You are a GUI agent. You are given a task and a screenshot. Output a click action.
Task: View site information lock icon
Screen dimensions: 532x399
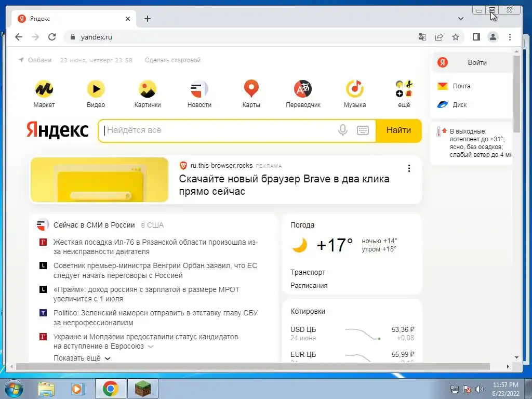73,37
